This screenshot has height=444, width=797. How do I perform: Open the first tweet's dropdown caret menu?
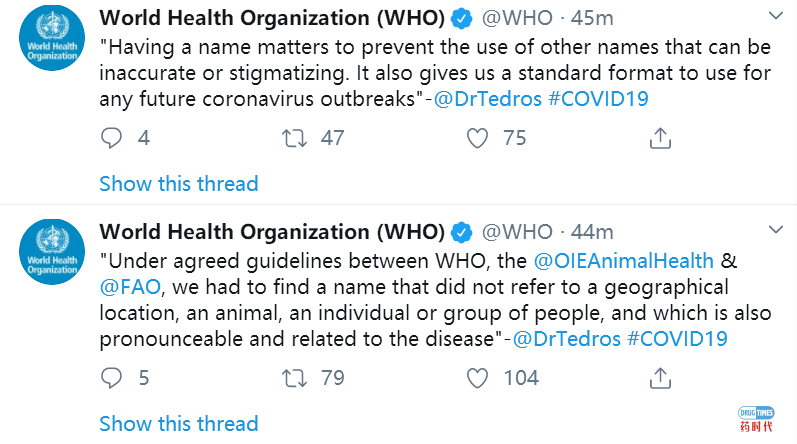coord(776,16)
